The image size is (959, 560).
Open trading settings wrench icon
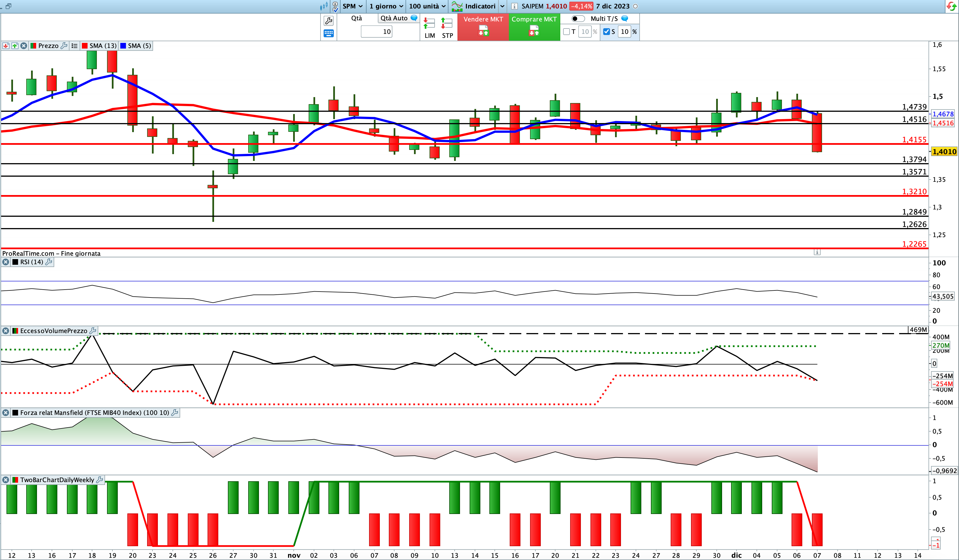pos(328,21)
